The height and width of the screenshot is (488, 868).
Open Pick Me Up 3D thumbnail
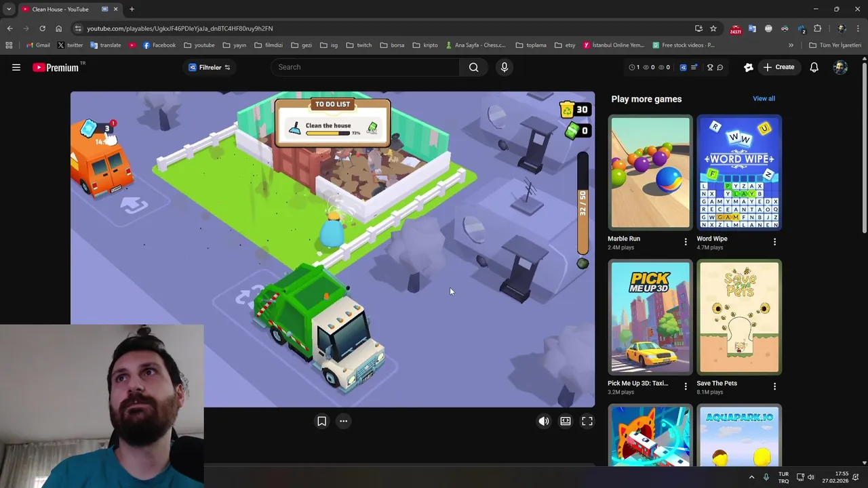[x=650, y=317]
